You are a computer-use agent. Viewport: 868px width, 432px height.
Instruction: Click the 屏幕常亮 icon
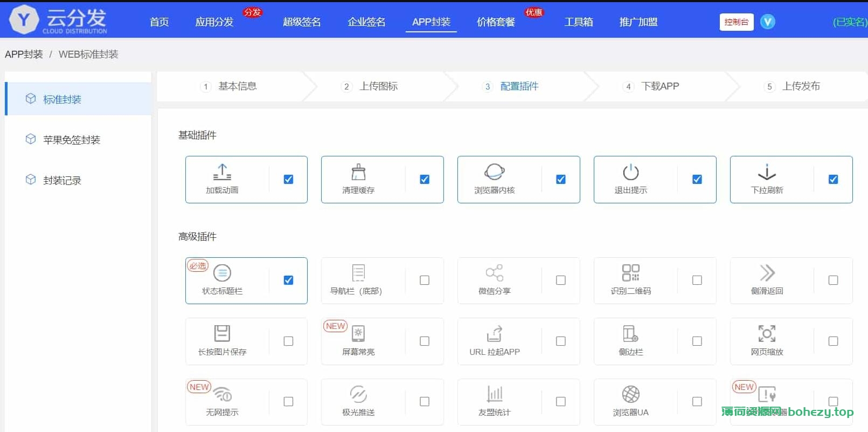(358, 333)
